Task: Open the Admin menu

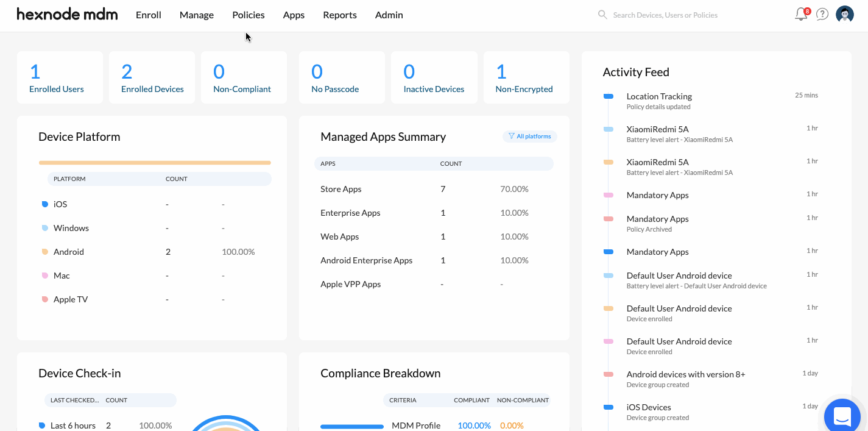Action: [x=389, y=15]
